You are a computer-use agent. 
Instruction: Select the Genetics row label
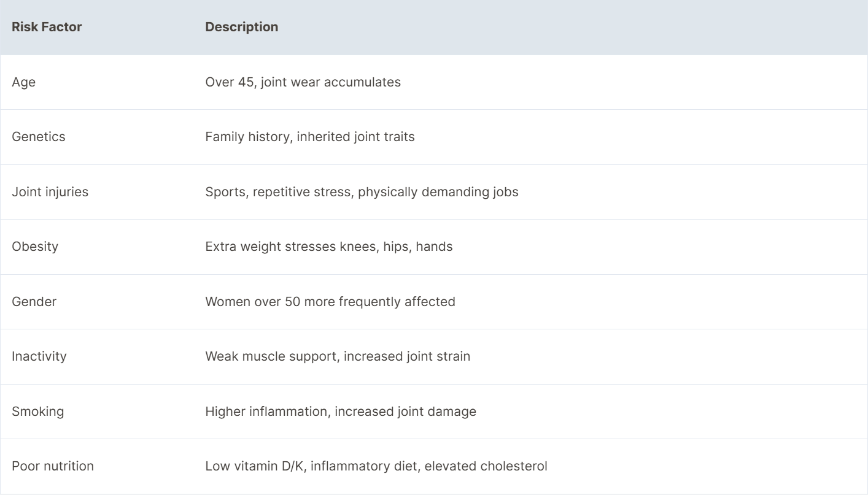39,137
